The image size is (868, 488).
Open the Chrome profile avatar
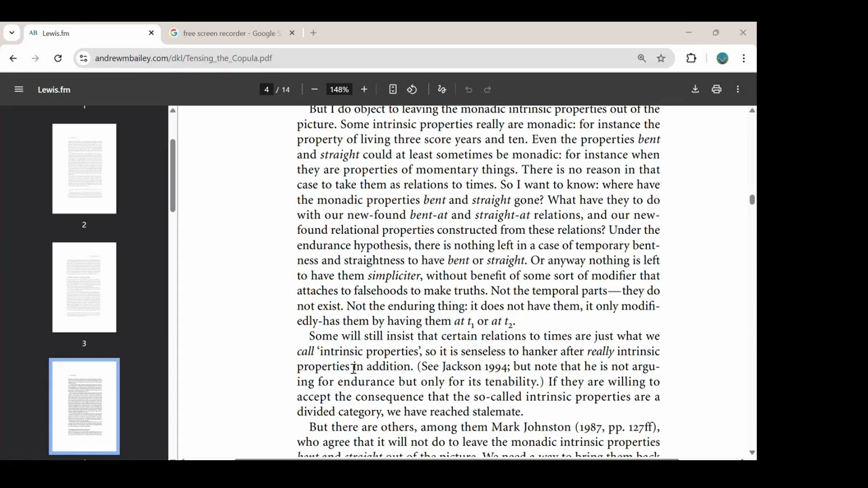click(x=722, y=58)
